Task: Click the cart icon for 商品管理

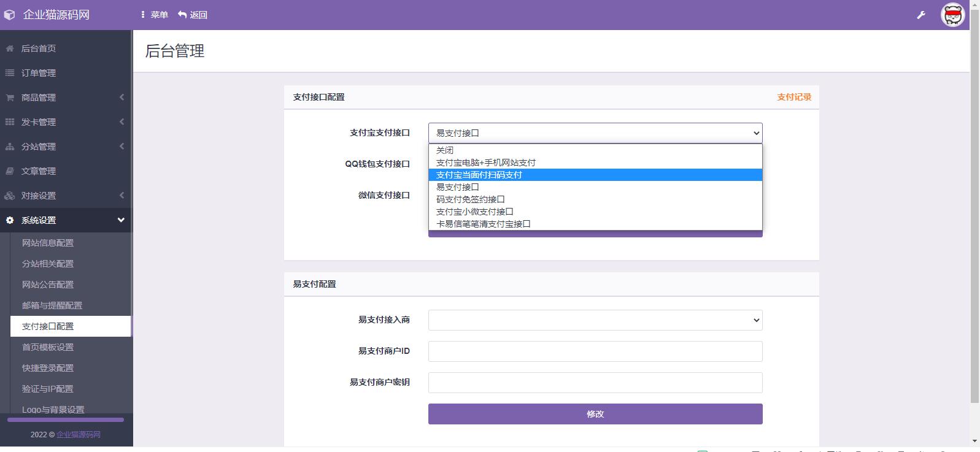Action: pos(10,98)
